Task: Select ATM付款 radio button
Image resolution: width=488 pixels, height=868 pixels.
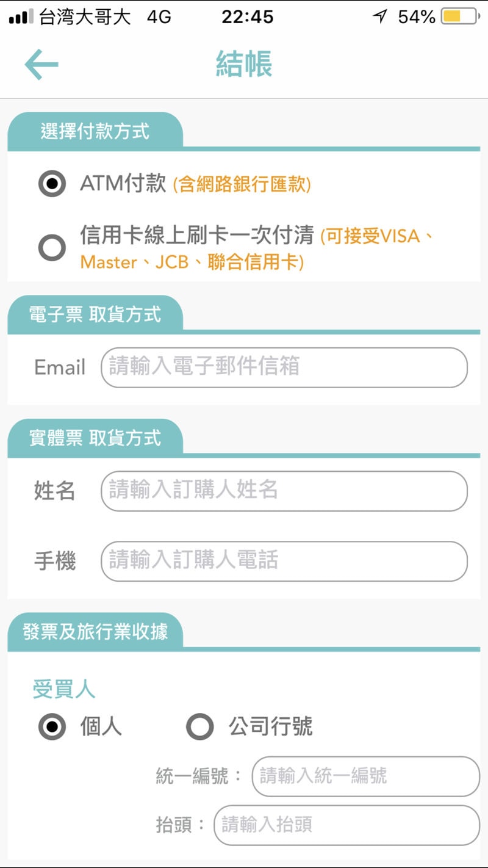Action: click(x=52, y=183)
